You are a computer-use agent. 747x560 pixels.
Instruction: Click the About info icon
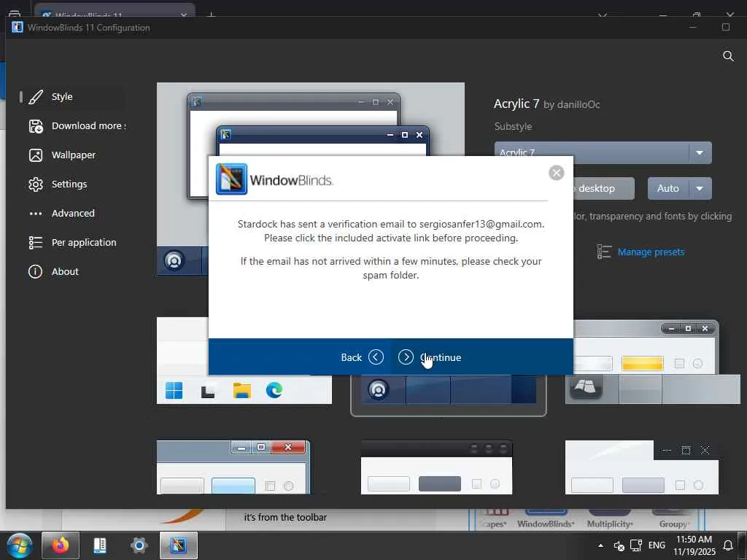[35, 271]
